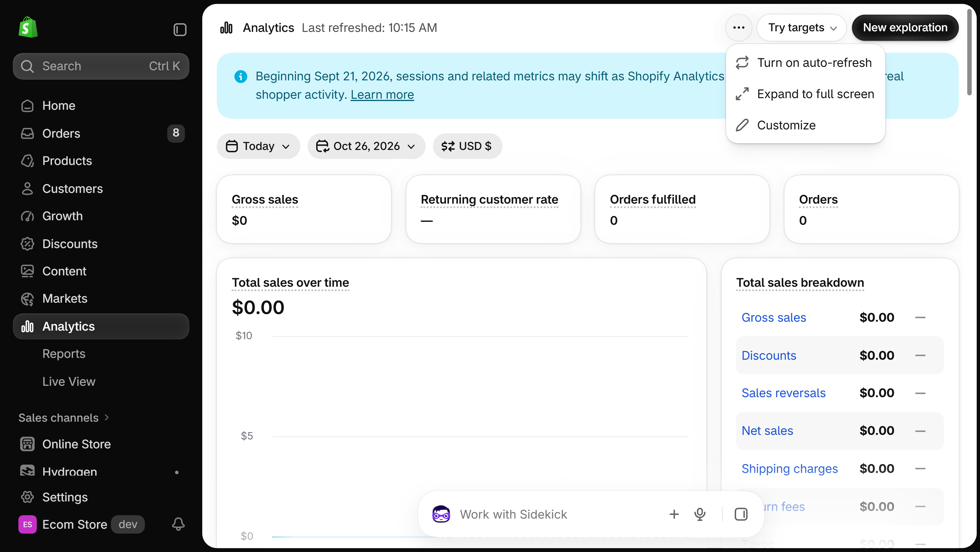Click the New exploration button
Screen dimensions: 980x552
pos(905,27)
